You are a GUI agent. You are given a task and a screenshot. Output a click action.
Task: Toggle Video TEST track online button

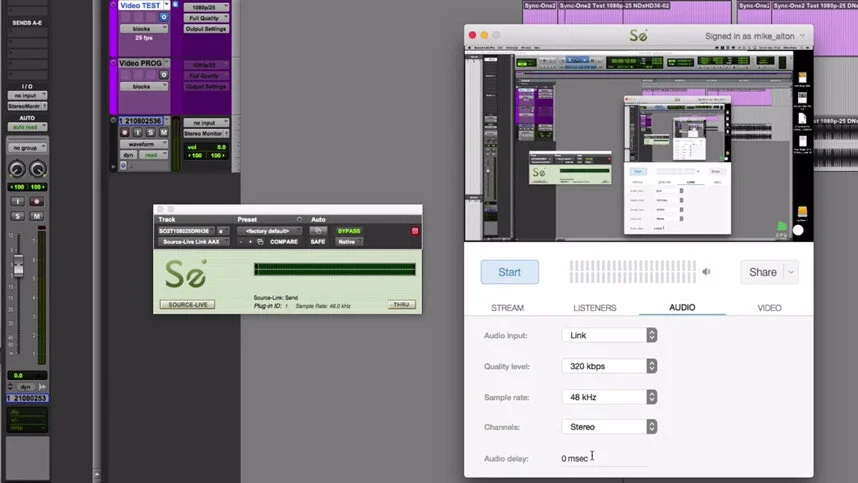click(164, 17)
